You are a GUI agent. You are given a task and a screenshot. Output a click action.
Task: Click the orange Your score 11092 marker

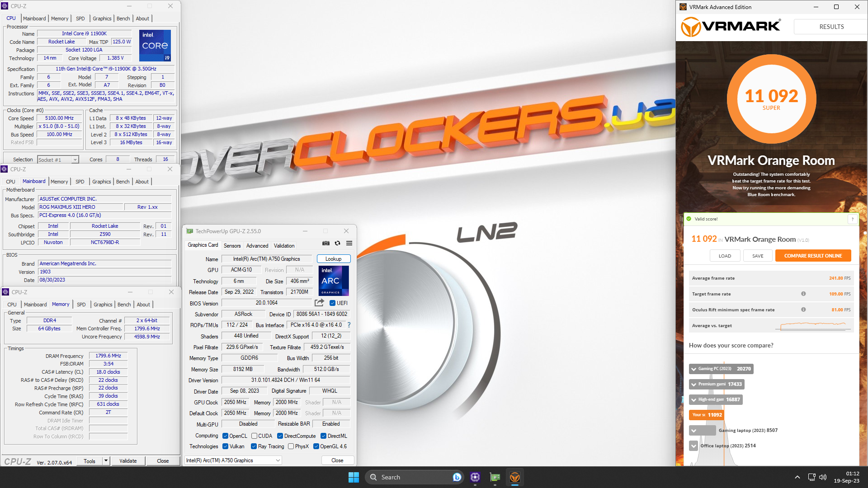coord(707,415)
